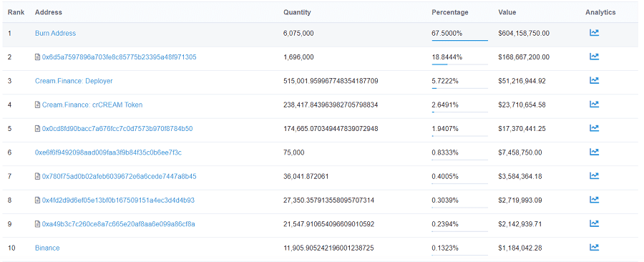The height and width of the screenshot is (262, 644).
Task: Open analytics chart for rank 7 holder
Action: coord(594,175)
